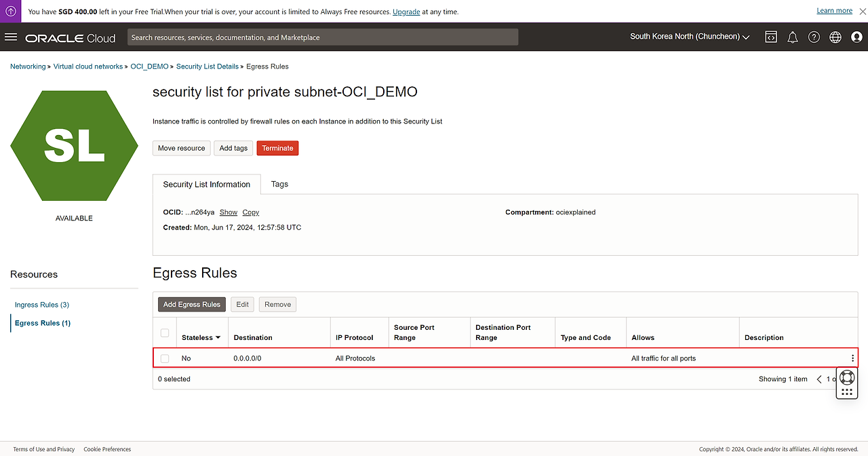Image resolution: width=868 pixels, height=456 pixels.
Task: Click the search resources input field
Action: point(323,37)
